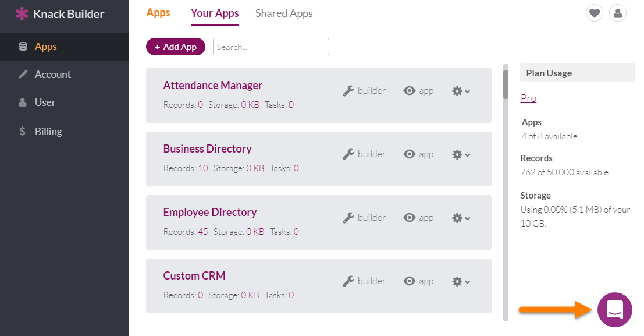644x336 pixels.
Task: Click the Add App button
Action: tap(175, 47)
